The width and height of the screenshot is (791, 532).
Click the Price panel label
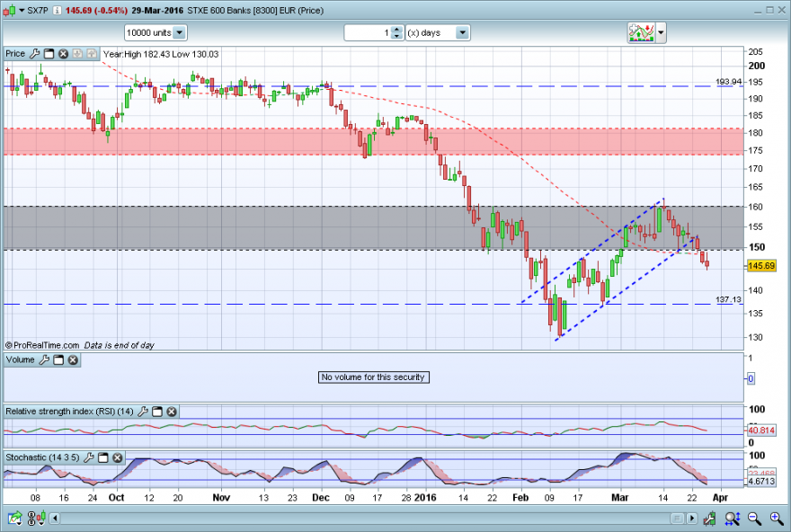click(x=15, y=53)
